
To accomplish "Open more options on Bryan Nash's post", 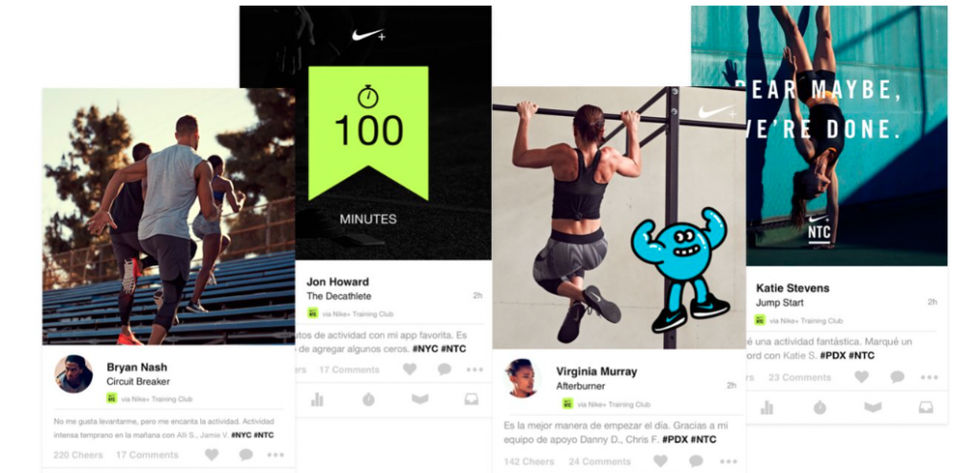I will point(275,455).
